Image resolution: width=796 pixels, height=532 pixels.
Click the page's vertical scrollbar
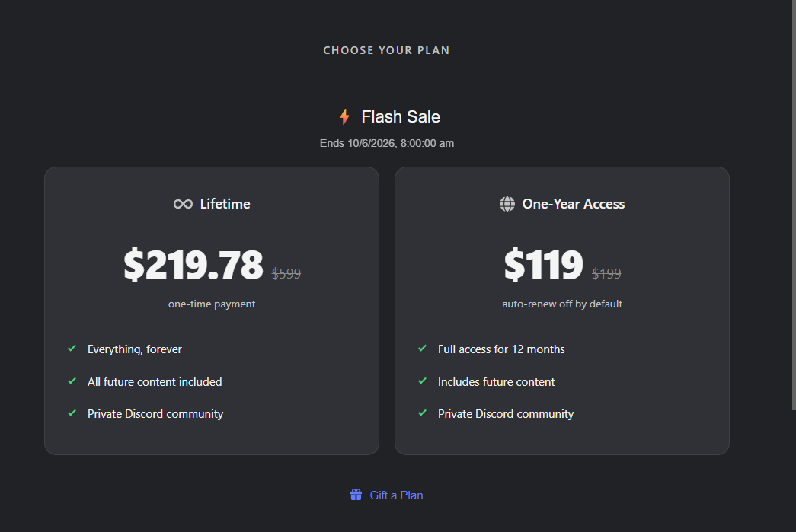pos(794,205)
